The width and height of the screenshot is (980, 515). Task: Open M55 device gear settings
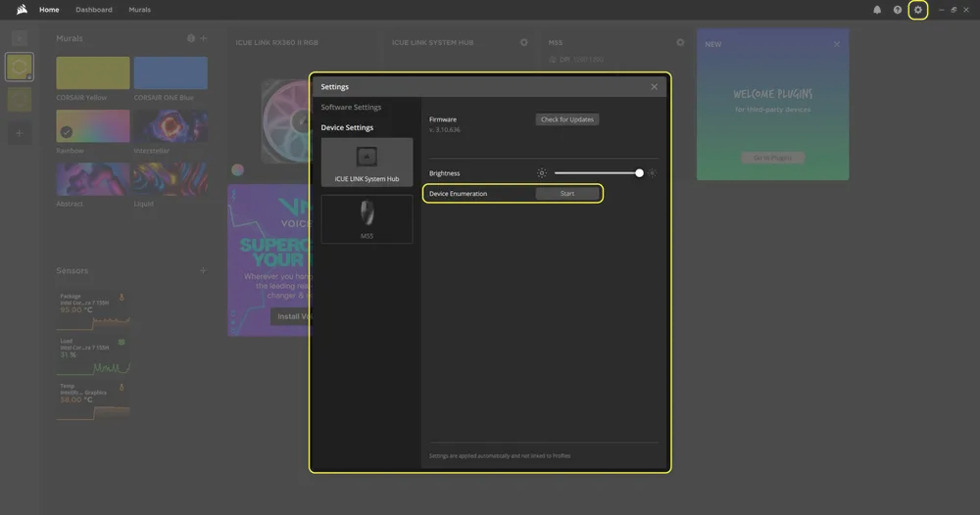[680, 42]
